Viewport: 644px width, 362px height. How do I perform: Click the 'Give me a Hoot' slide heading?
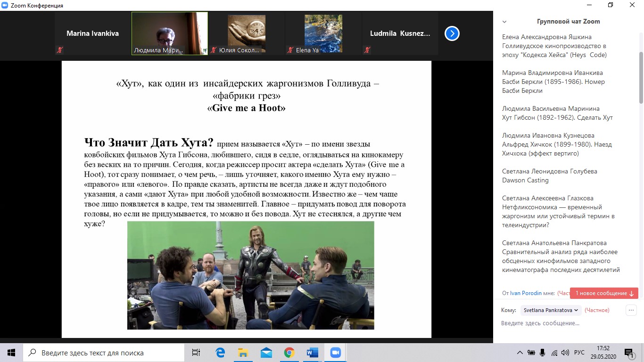(x=246, y=108)
